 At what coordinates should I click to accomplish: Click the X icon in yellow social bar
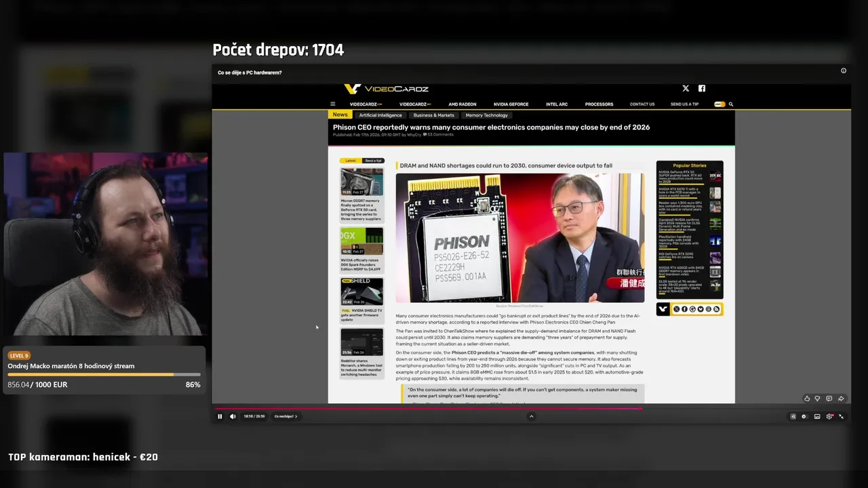click(x=676, y=309)
